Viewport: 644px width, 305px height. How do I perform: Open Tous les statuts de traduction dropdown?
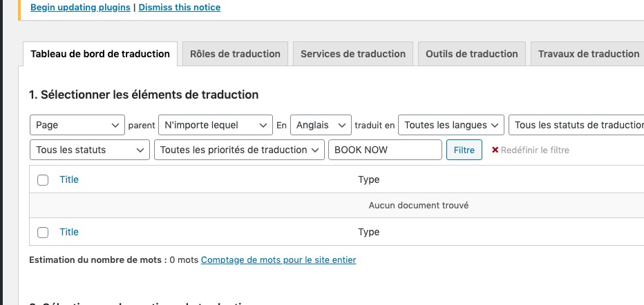pos(576,125)
